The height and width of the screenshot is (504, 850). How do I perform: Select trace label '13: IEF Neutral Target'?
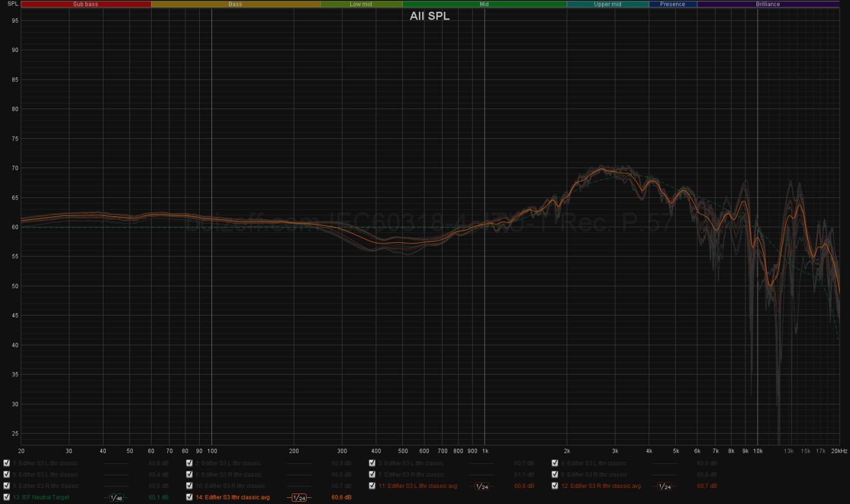[41, 497]
